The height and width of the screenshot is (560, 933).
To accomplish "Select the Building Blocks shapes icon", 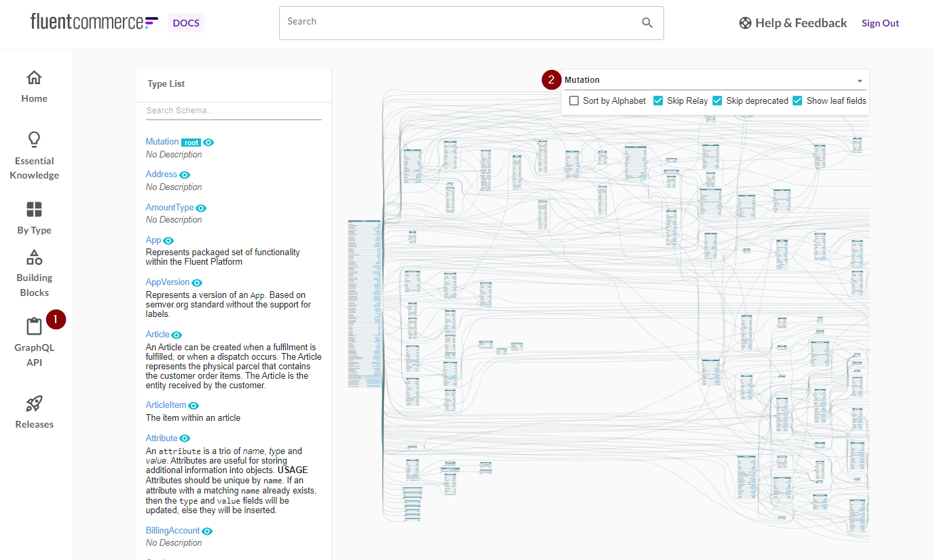I will click(x=34, y=257).
